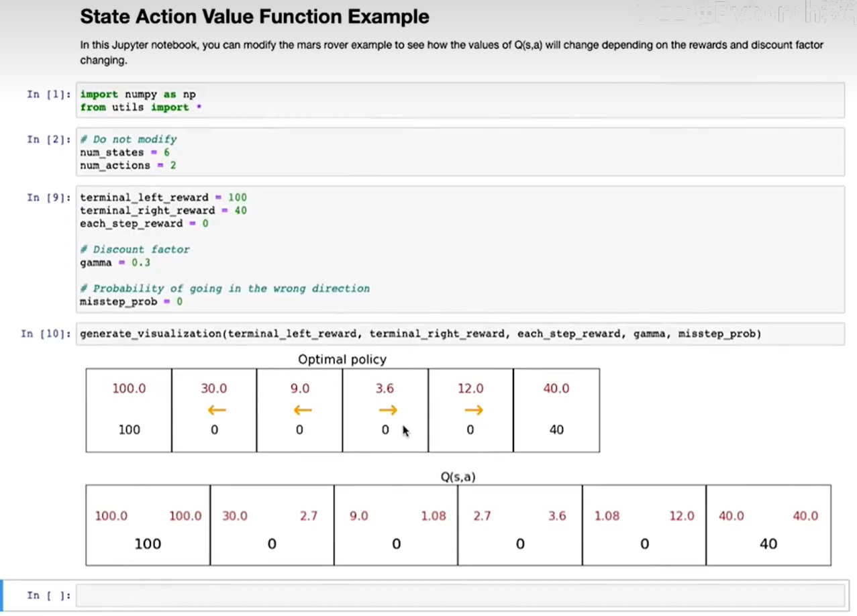Click value 30.0 in the Optimal policy table

click(214, 389)
